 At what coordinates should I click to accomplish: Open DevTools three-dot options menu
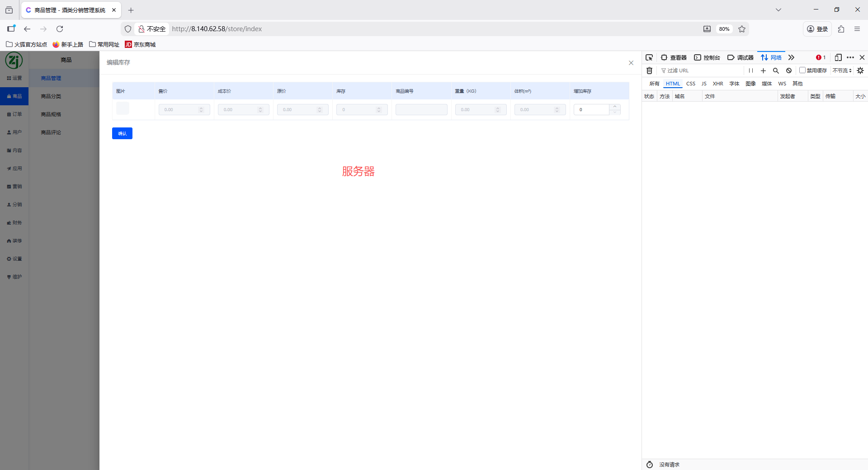click(x=850, y=57)
